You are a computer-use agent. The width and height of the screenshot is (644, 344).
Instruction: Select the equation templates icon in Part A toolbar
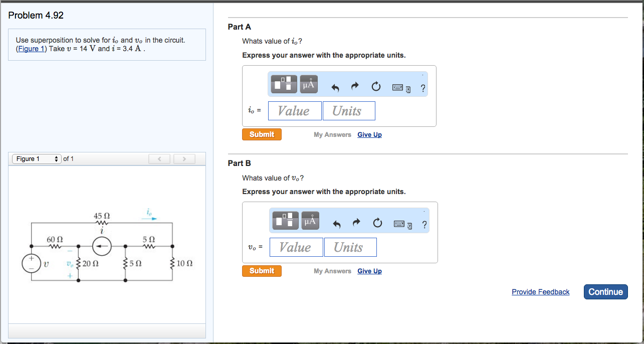tap(283, 84)
